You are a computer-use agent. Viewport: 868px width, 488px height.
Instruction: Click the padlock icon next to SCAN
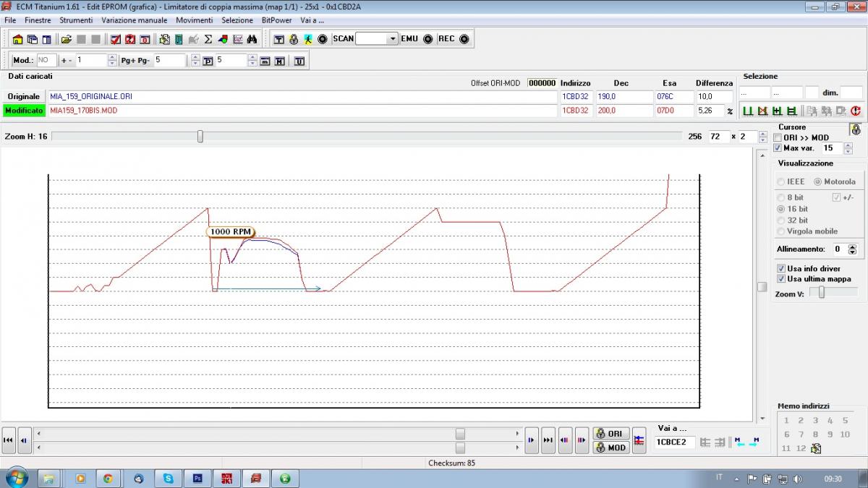pos(294,39)
